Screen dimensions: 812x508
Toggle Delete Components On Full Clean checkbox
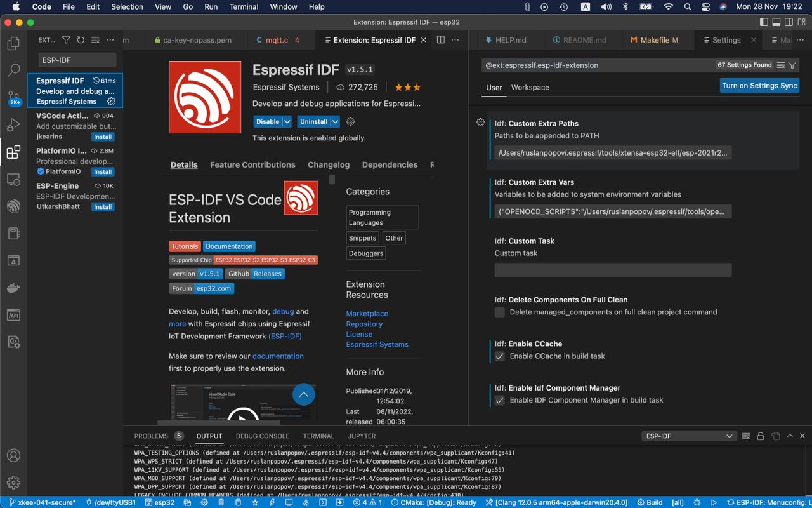pos(500,312)
